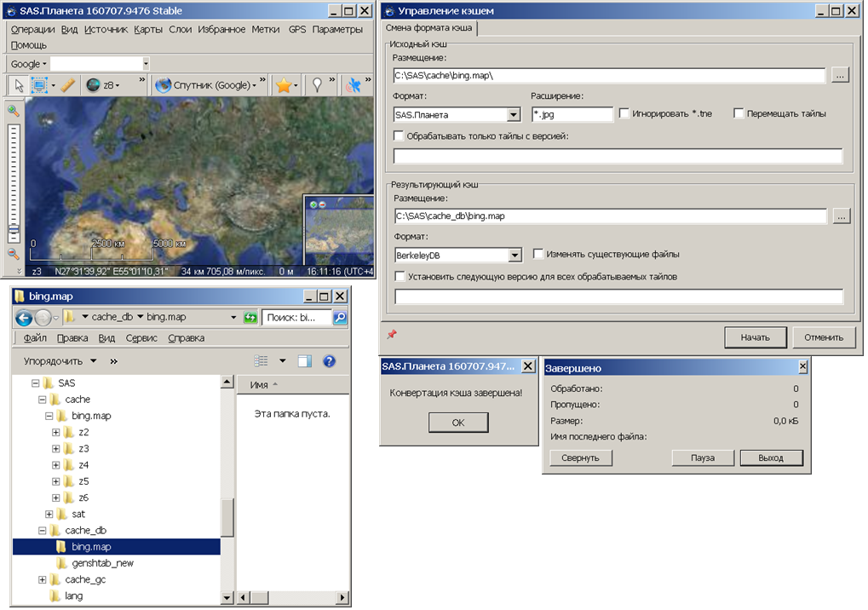Select the ruler distance measurement tool
This screenshot has height=610, width=868.
[69, 85]
